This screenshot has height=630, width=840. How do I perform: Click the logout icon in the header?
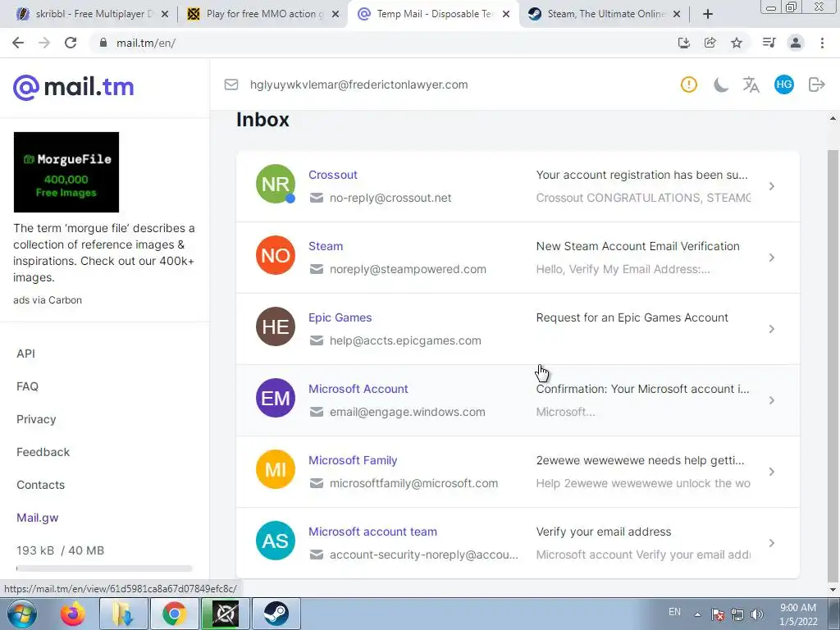click(816, 84)
